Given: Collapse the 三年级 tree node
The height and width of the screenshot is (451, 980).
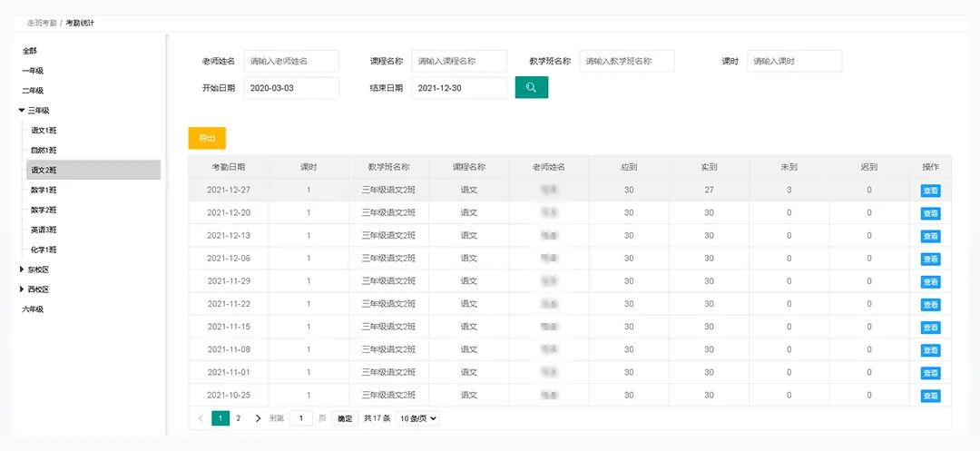Looking at the screenshot, I should click(22, 110).
